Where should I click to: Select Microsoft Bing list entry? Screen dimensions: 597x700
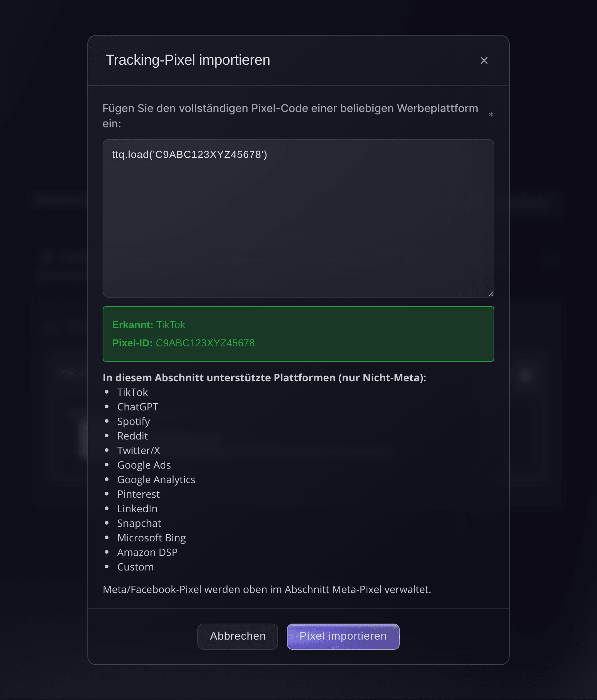pos(151,538)
